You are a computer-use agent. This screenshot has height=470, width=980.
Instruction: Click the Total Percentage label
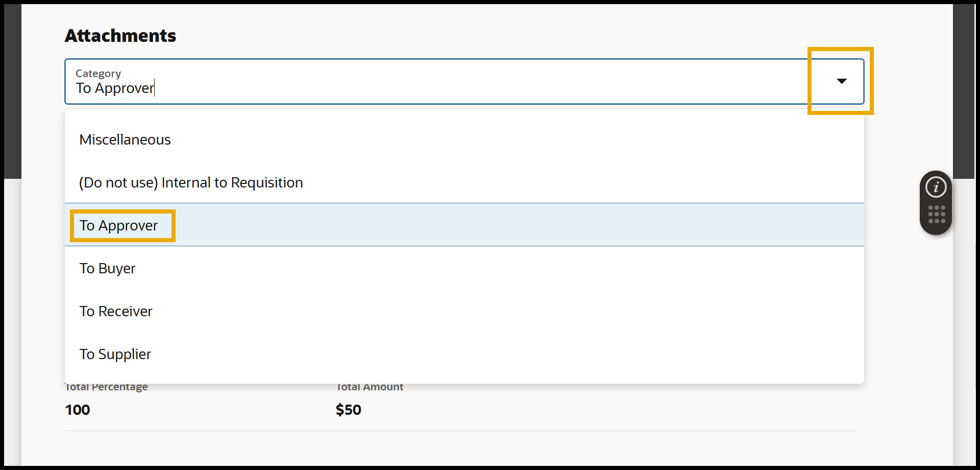pos(107,387)
